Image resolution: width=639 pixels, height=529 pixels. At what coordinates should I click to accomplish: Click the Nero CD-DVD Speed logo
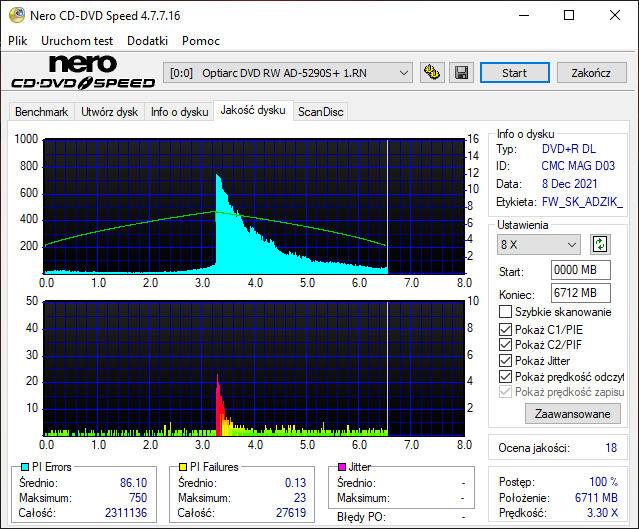[x=83, y=73]
